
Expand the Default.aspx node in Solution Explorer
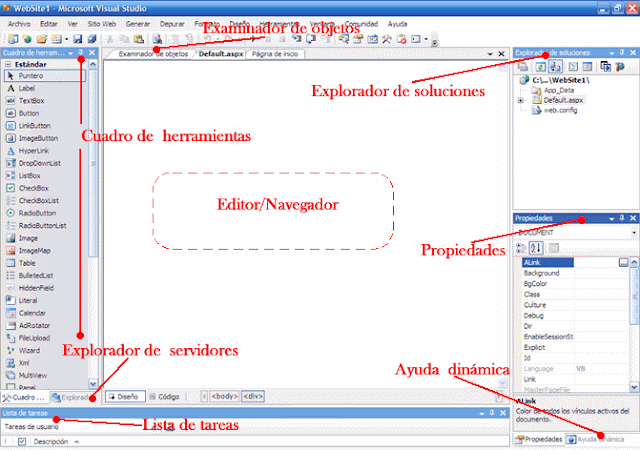(520, 100)
